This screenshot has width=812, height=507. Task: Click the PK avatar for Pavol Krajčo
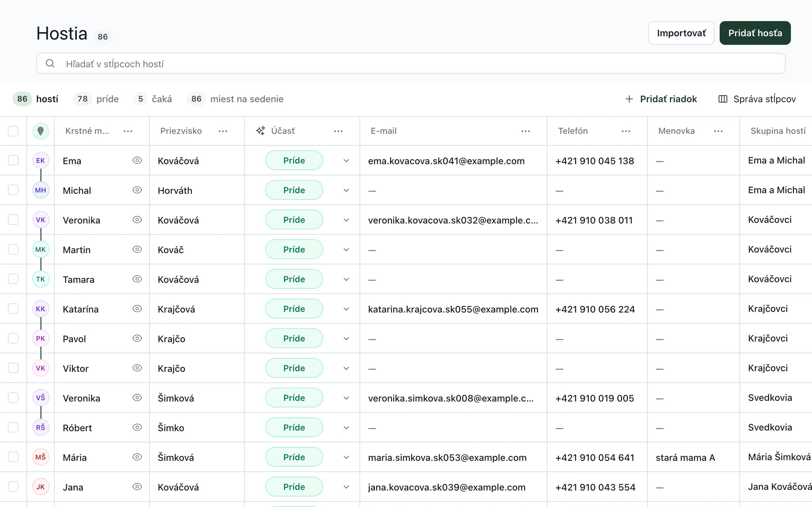click(41, 338)
